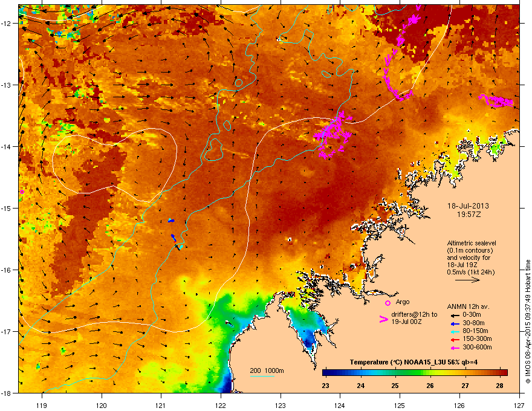Click the '80-150m' depth label
532x411 pixels.
[475, 331]
